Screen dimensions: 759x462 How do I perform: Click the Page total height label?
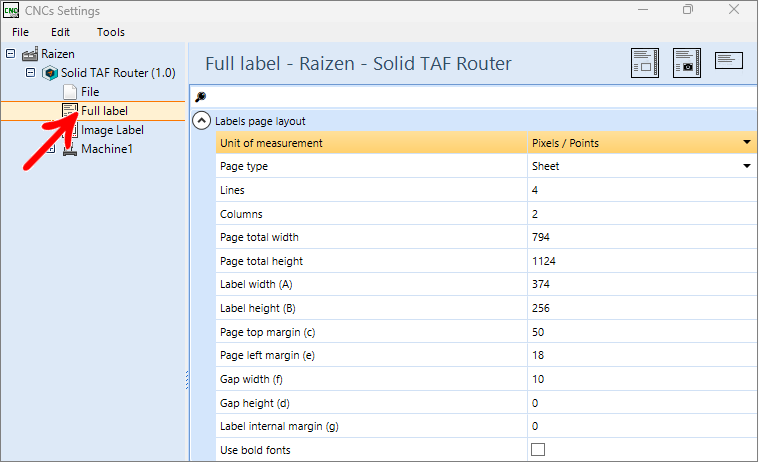click(261, 261)
